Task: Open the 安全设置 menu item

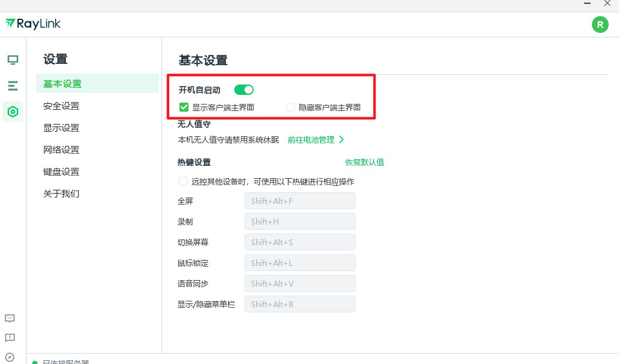Action: pyautogui.click(x=61, y=106)
